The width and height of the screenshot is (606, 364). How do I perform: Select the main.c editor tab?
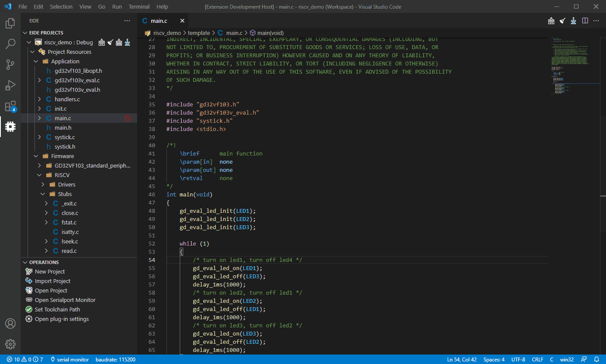pyautogui.click(x=159, y=21)
